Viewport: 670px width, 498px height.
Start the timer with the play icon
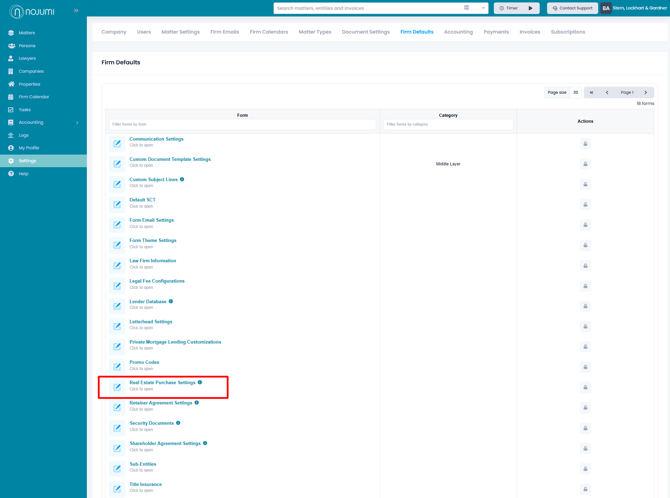(x=531, y=8)
